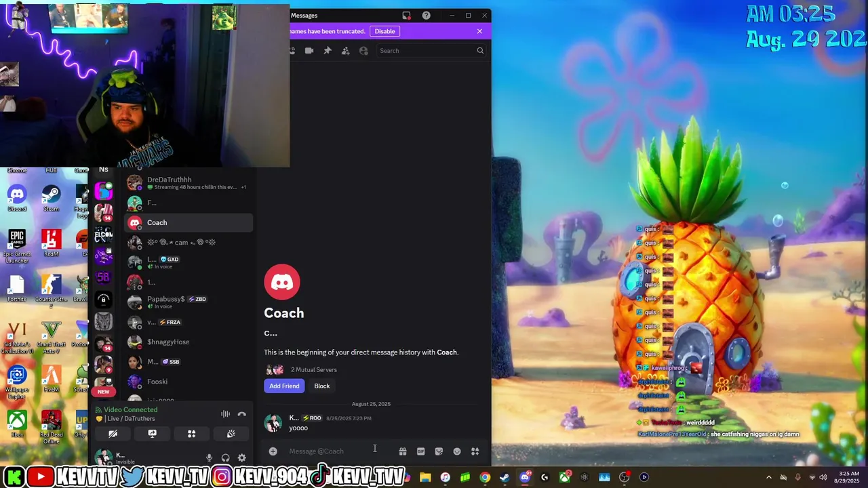868x488 pixels.
Task: Open the DM with the GXD tag
Action: tap(189, 262)
